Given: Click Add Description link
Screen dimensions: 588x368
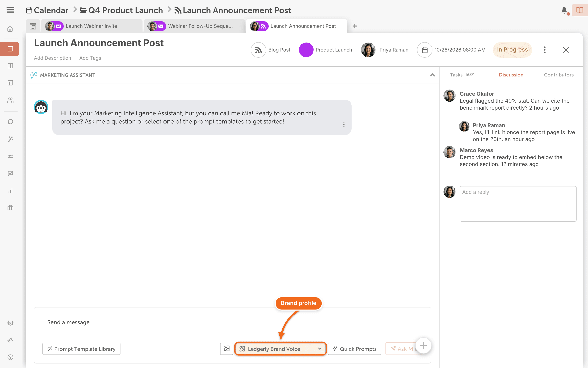Looking at the screenshot, I should (x=52, y=58).
